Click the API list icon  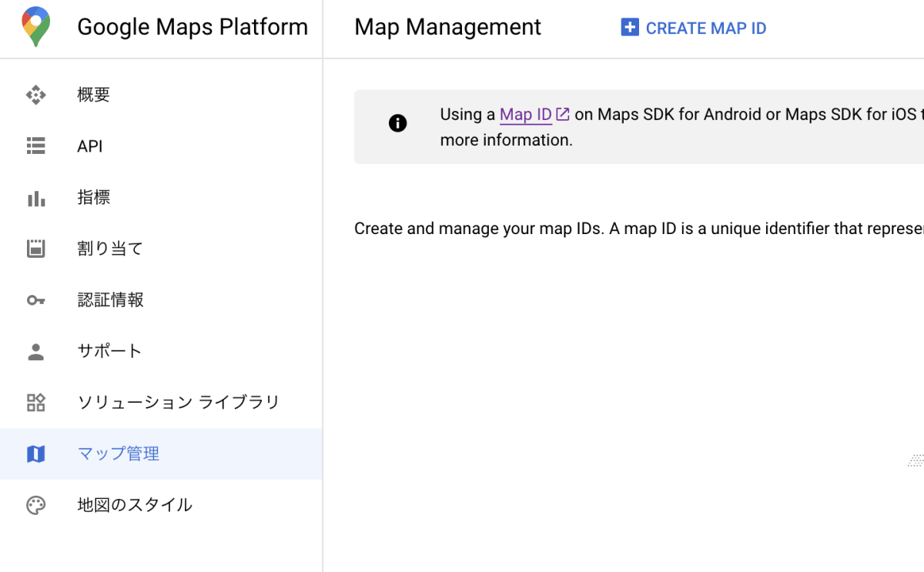(36, 146)
